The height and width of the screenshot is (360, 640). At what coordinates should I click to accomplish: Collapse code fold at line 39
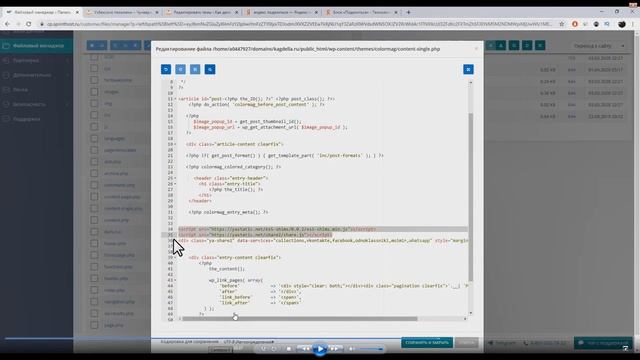tap(176, 258)
